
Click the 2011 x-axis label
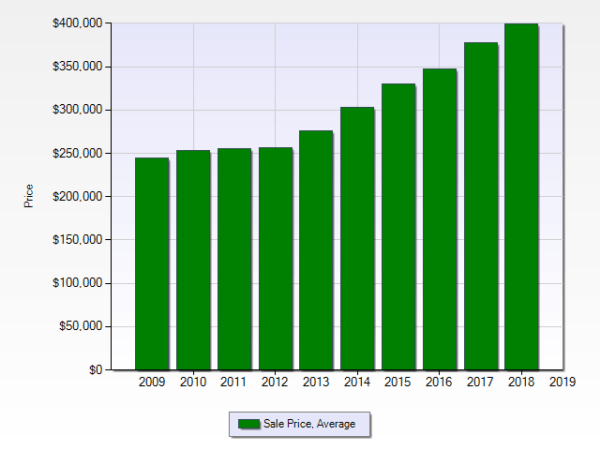233,382
